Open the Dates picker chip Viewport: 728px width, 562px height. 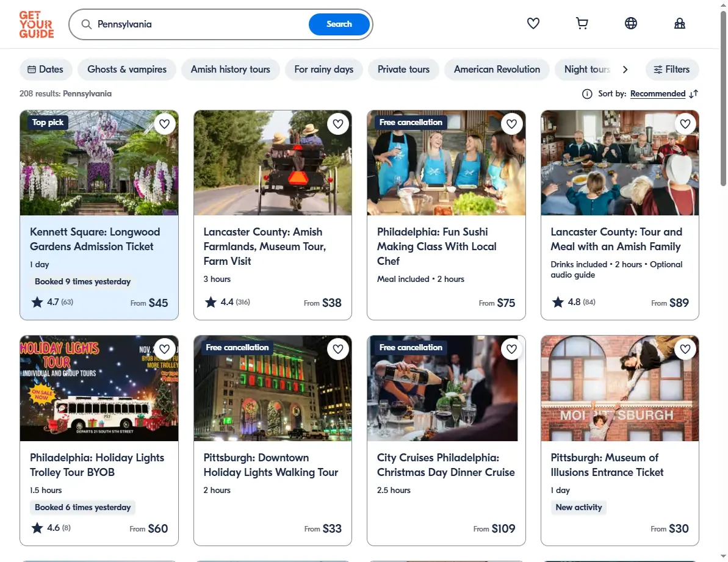click(46, 70)
